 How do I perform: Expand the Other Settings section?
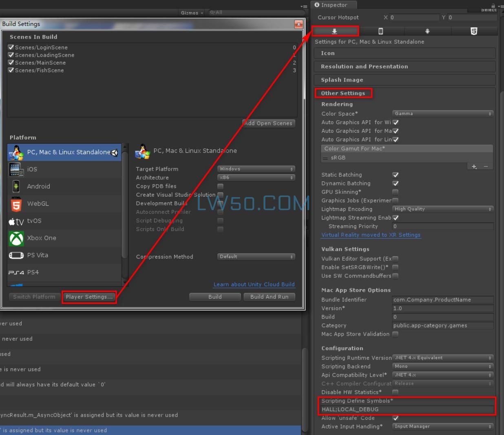pyautogui.click(x=343, y=93)
